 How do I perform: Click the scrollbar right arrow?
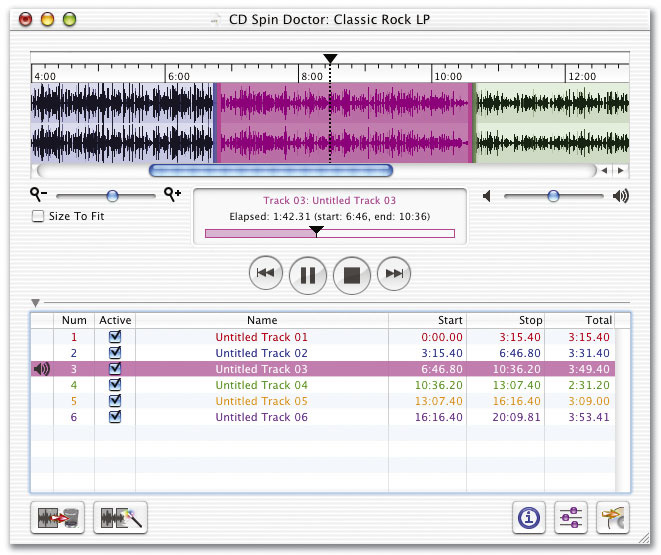tap(621, 171)
